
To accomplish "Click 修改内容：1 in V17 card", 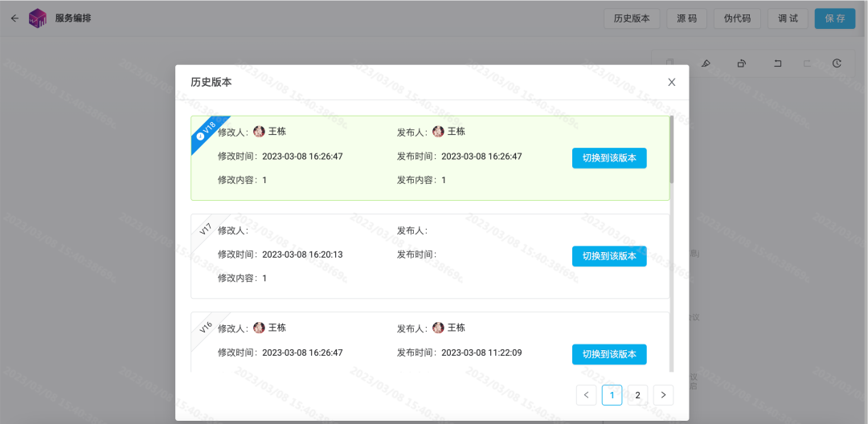I will 243,278.
